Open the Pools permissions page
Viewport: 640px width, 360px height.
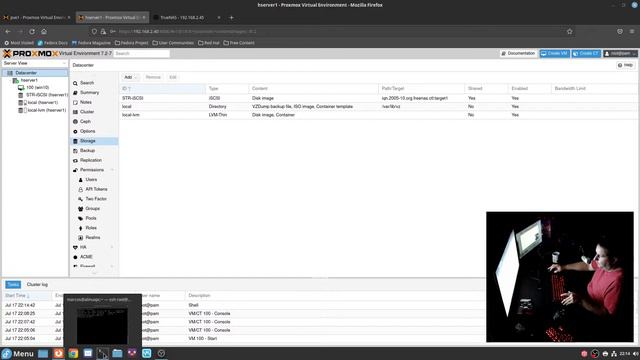(91, 218)
